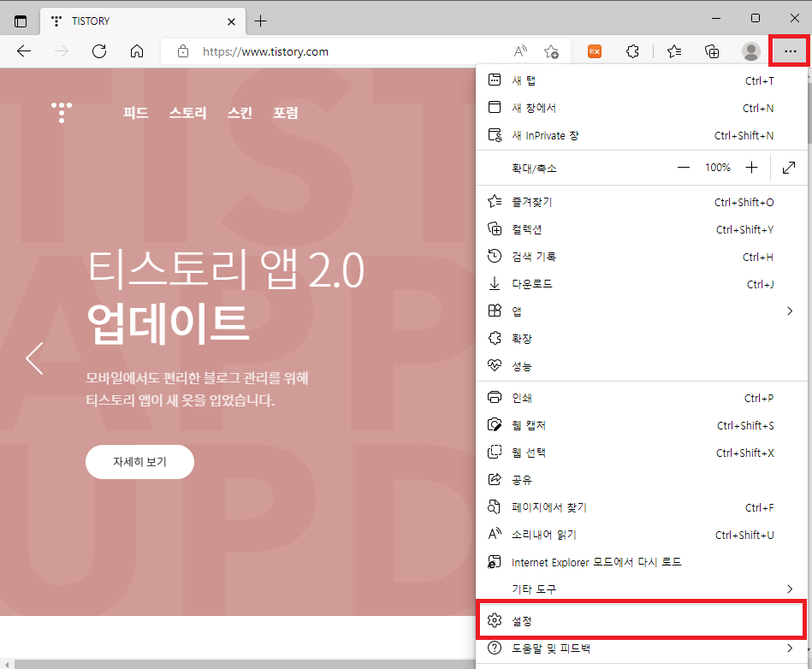
Task: Click the read aloud icon in address bar
Action: (x=520, y=51)
